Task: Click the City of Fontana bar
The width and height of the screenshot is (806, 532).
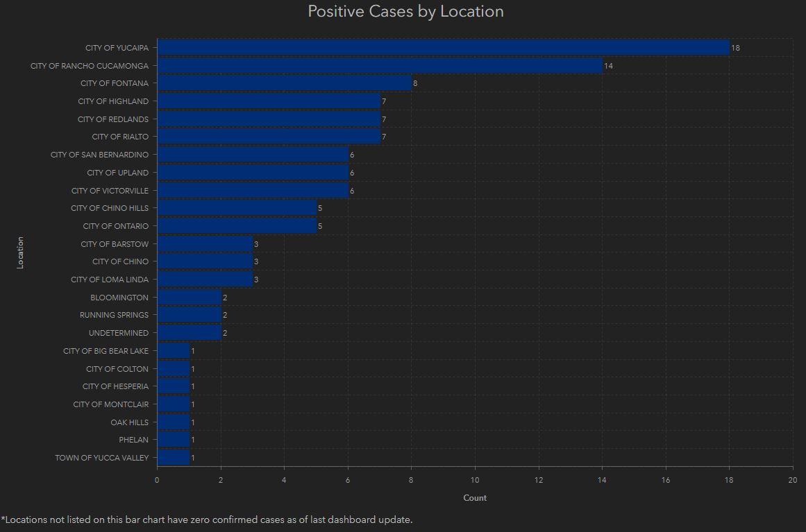Action: coord(284,83)
